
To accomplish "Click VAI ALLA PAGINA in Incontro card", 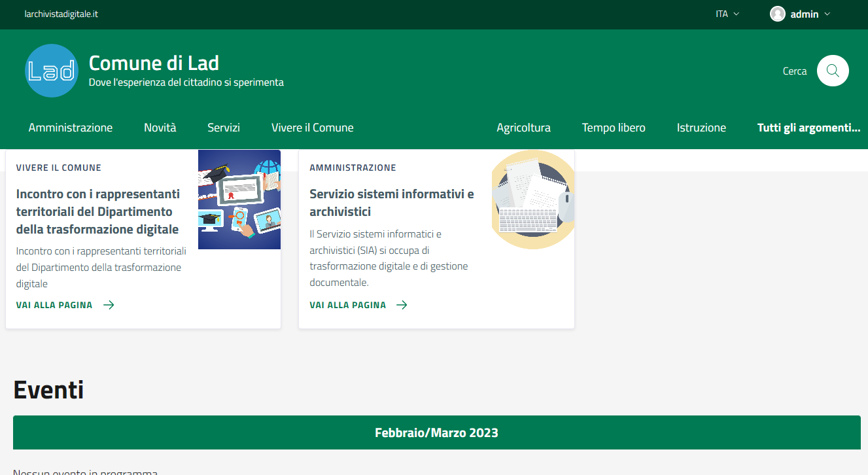I will 54,305.
